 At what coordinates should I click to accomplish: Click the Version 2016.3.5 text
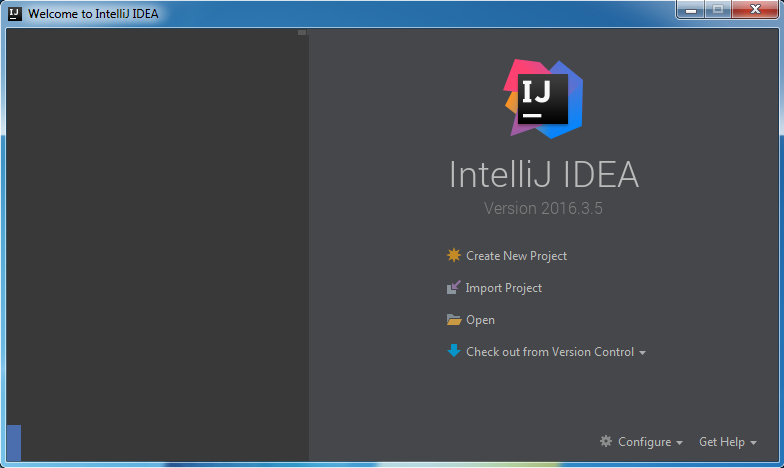pos(543,208)
